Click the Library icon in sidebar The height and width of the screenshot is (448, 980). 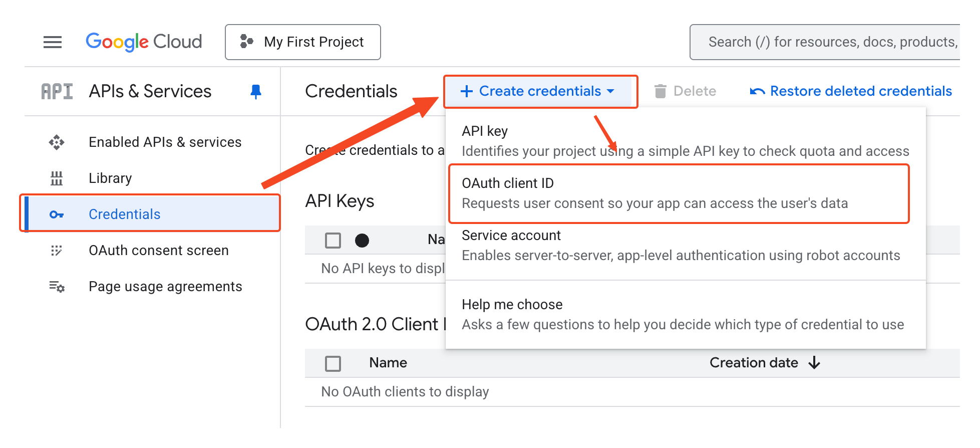[57, 178]
